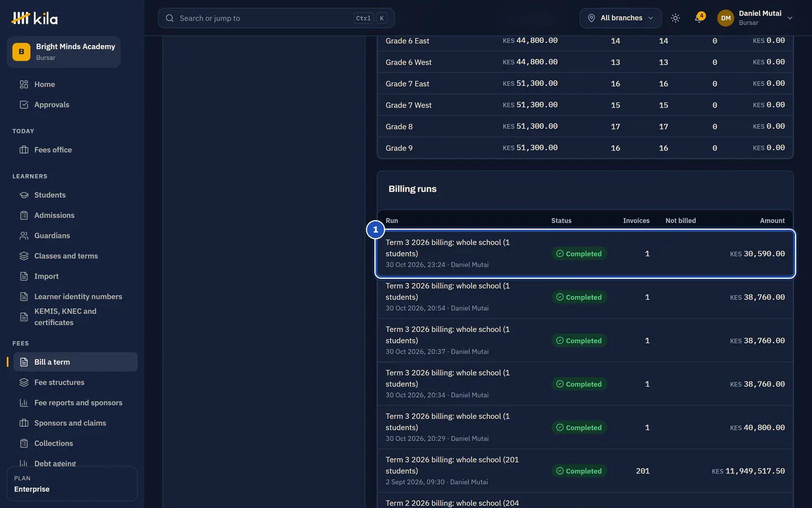The width and height of the screenshot is (812, 508).
Task: Open the billing run from 30 Oct 20:34
Action: click(x=585, y=384)
